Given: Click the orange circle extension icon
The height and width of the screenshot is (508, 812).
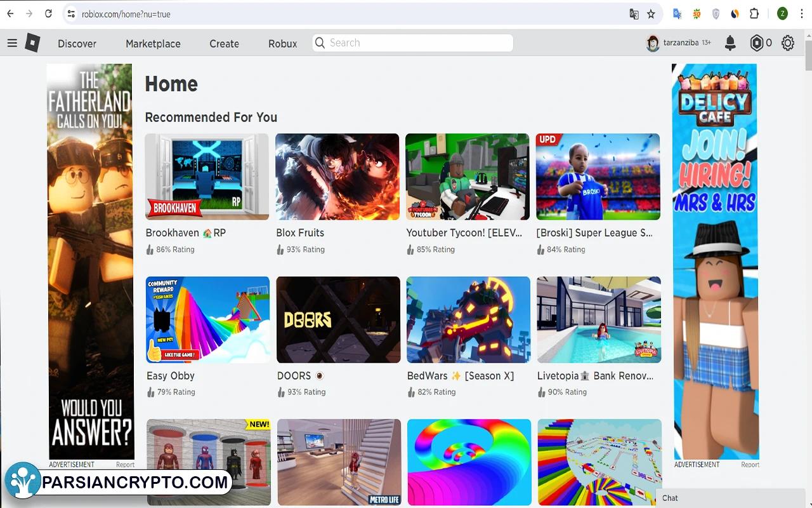Looking at the screenshot, I should click(735, 14).
